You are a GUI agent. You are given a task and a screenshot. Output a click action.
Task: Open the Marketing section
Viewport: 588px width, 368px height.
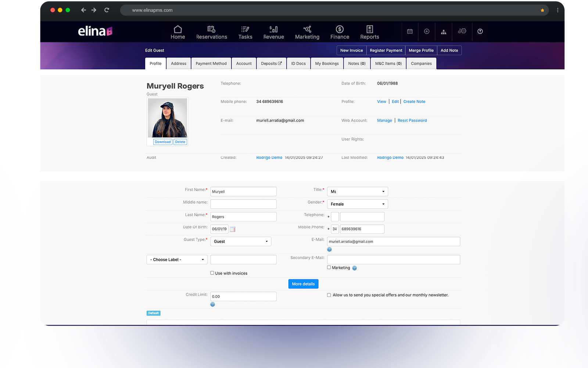[x=307, y=32]
